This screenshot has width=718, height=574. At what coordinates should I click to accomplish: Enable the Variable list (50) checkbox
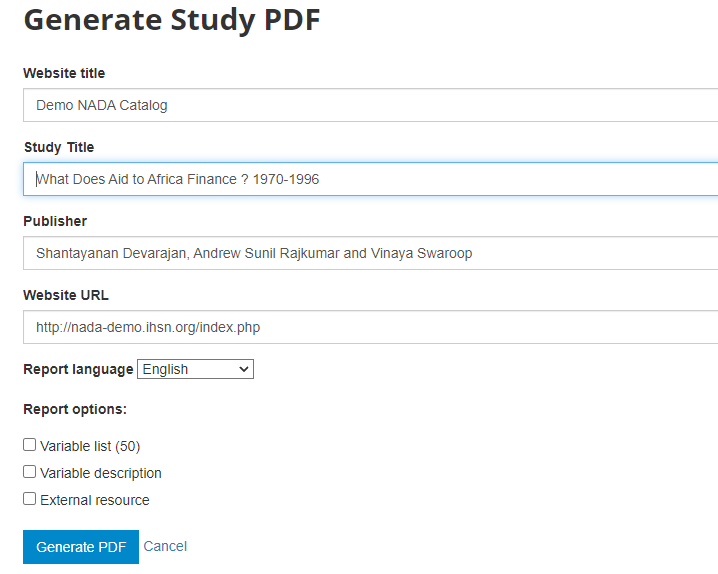(x=29, y=444)
